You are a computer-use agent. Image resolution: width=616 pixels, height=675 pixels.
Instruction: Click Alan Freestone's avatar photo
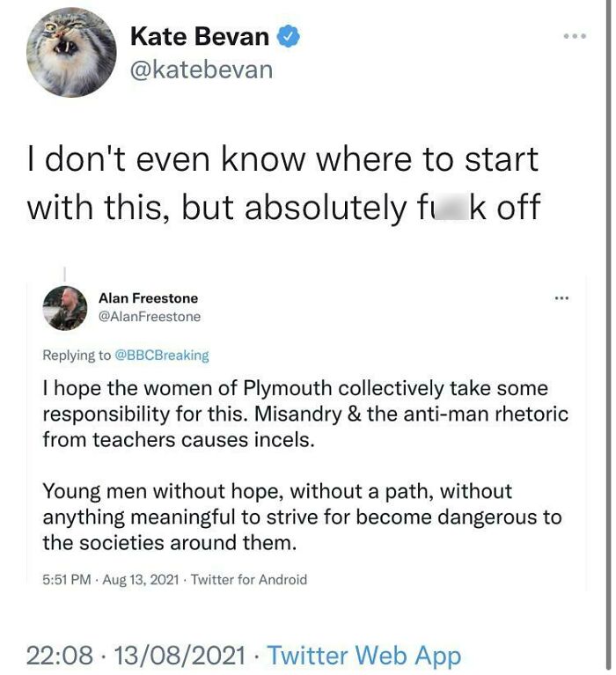[66, 307]
